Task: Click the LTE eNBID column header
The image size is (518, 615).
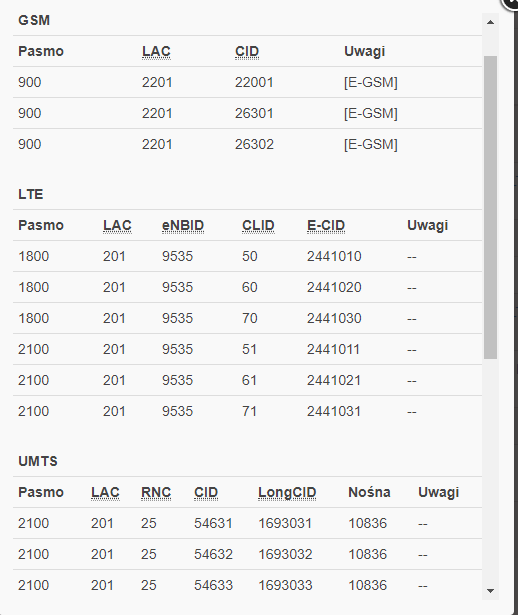Action: [x=183, y=226]
